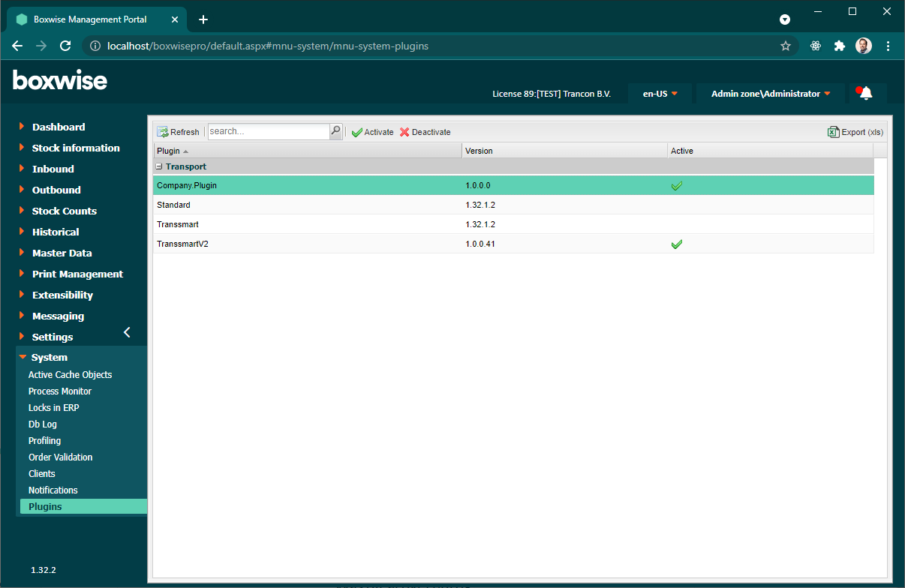Click the search magnifier icon
The height and width of the screenshot is (588, 905).
[x=335, y=131]
